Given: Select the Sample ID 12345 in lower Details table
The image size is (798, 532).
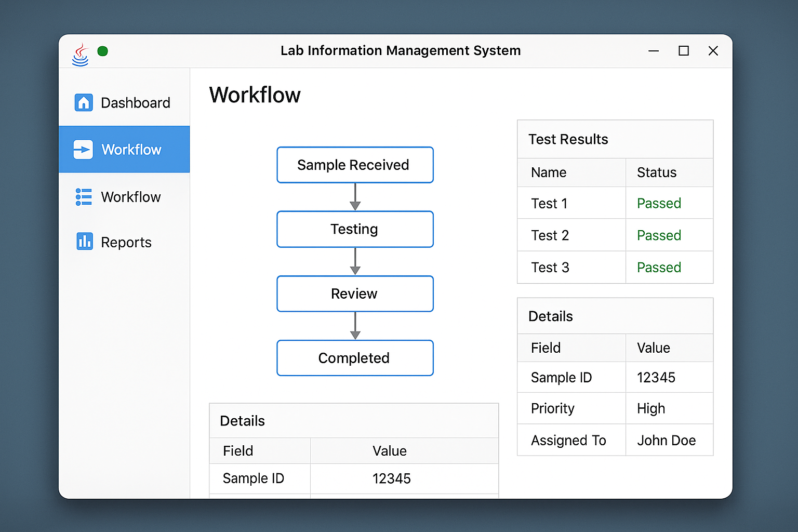Looking at the screenshot, I should point(392,478).
